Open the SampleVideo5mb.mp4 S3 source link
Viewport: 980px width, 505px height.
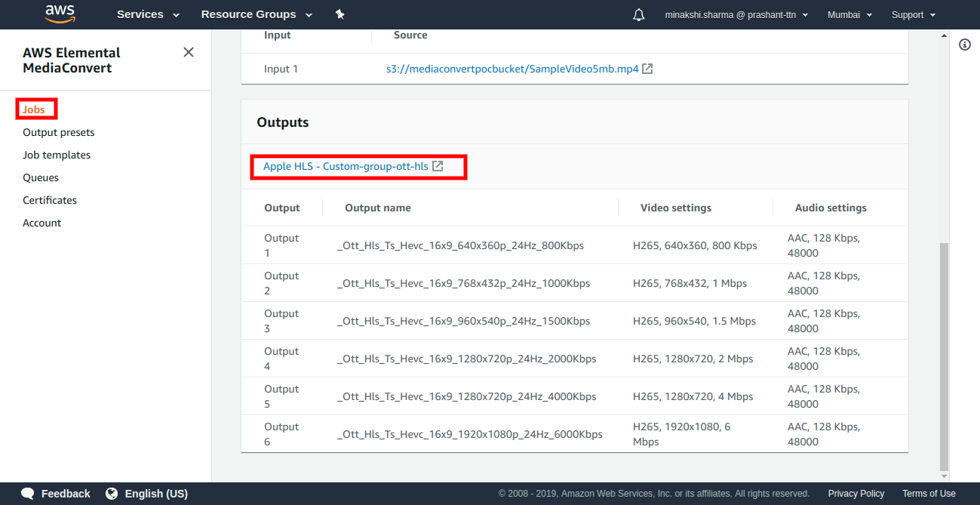click(x=512, y=69)
